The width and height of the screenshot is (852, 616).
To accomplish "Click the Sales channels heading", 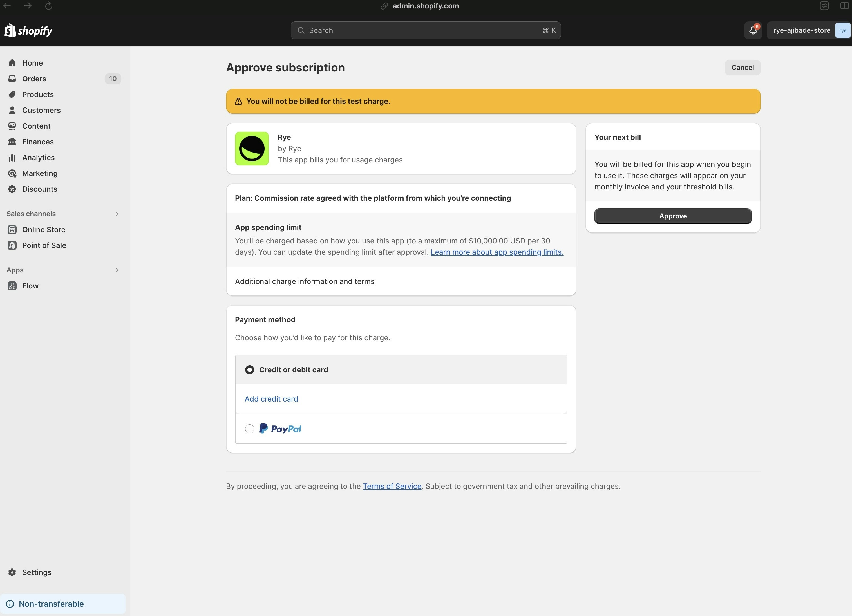I will [x=31, y=214].
